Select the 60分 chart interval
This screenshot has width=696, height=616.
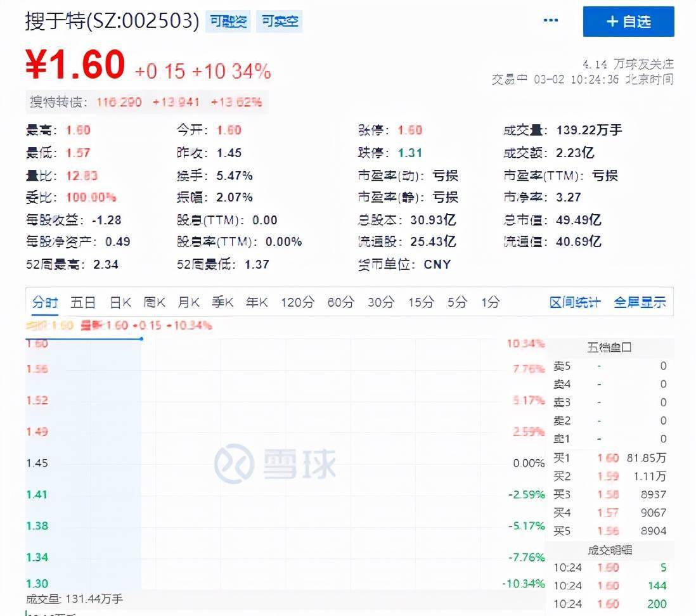pos(339,302)
